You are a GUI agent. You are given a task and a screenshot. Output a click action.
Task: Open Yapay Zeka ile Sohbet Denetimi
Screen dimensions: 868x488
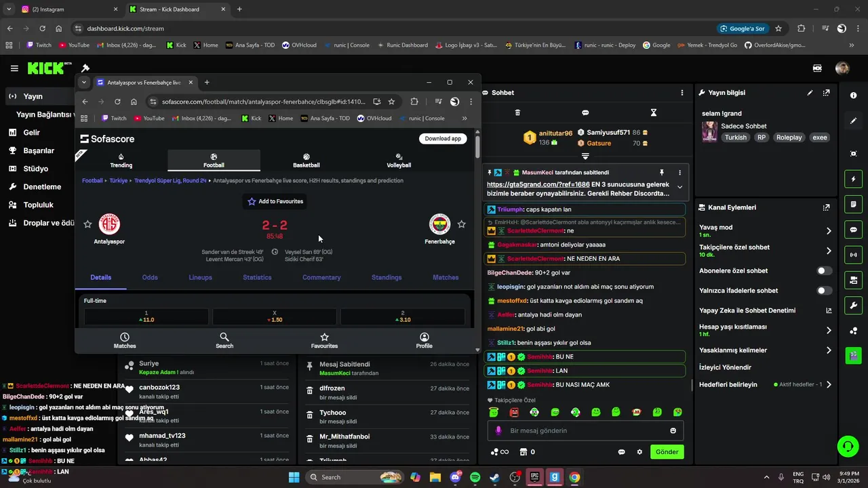point(765,310)
